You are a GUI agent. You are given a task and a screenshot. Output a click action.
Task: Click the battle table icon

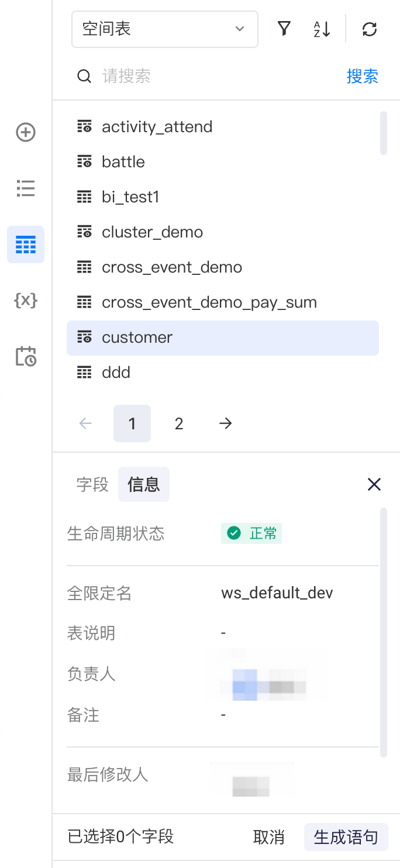[x=85, y=162]
